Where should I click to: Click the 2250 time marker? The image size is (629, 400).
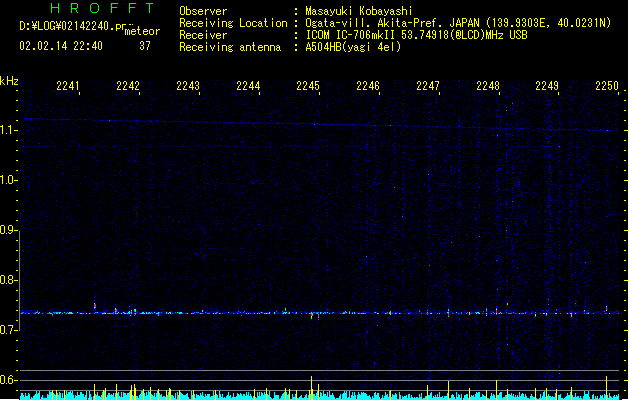click(x=607, y=86)
